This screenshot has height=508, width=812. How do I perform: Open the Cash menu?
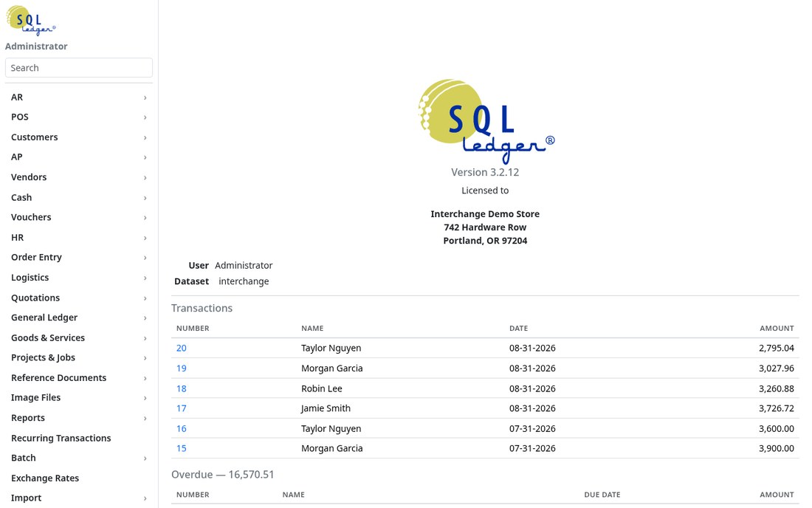coord(79,197)
